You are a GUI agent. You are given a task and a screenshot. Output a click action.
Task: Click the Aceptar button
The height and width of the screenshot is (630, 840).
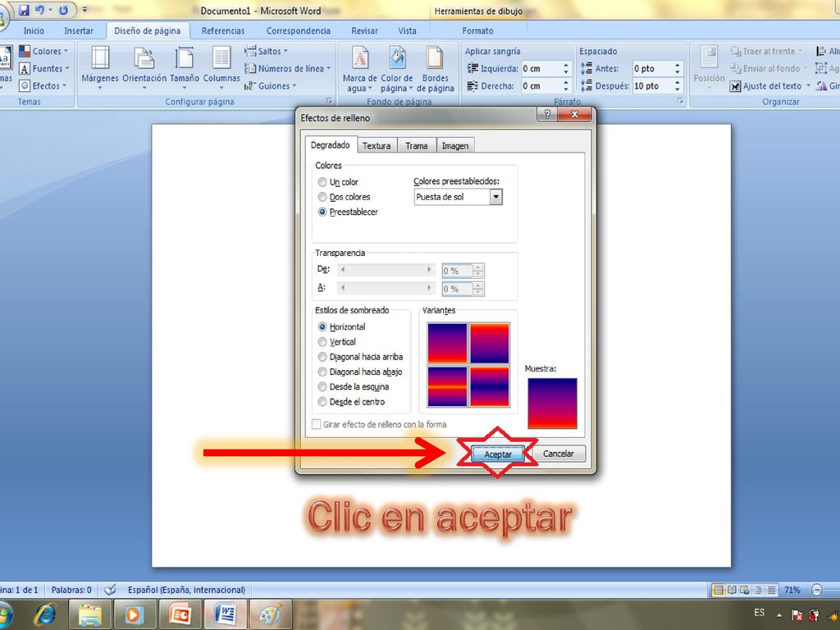[498, 454]
